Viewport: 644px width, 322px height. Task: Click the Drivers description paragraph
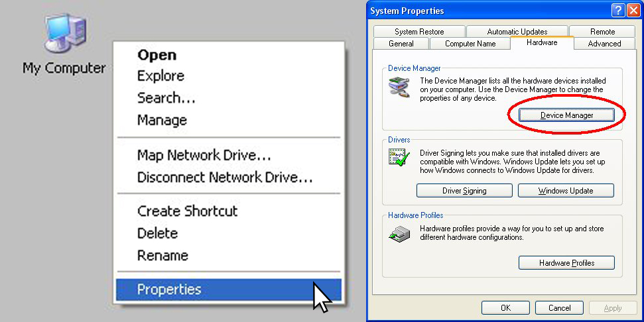click(x=512, y=162)
